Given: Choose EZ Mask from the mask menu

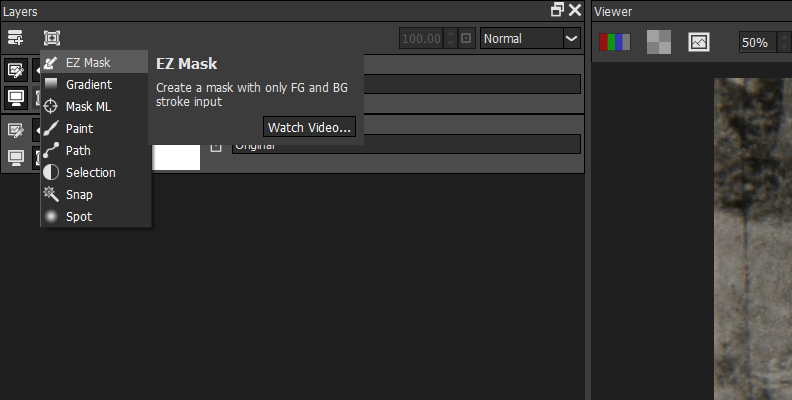Looking at the screenshot, I should tap(88, 63).
